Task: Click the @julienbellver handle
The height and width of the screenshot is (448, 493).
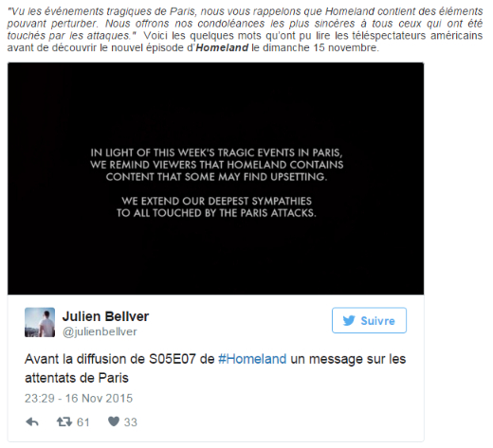Action: (x=100, y=332)
